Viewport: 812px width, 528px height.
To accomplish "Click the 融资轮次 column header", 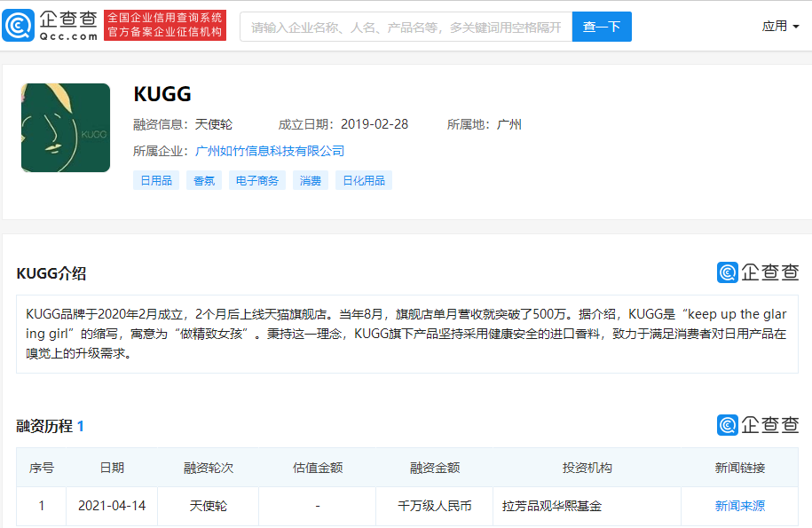I will pos(209,468).
